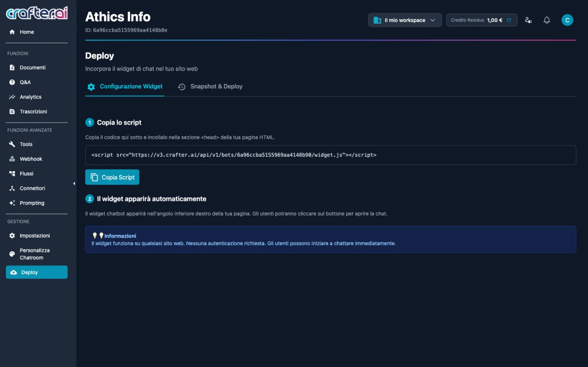Viewport: 588px width, 367px height.
Task: Open the user avatar C menu
Action: click(x=567, y=20)
